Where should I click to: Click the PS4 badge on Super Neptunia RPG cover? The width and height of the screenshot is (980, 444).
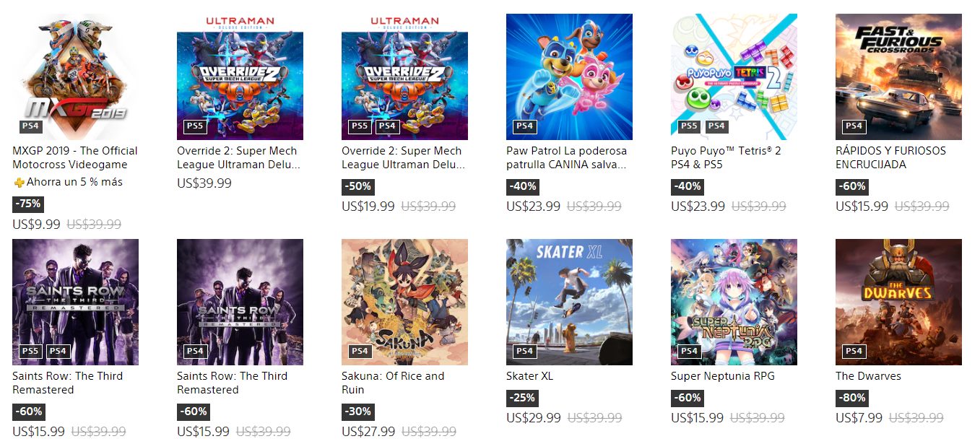point(689,352)
